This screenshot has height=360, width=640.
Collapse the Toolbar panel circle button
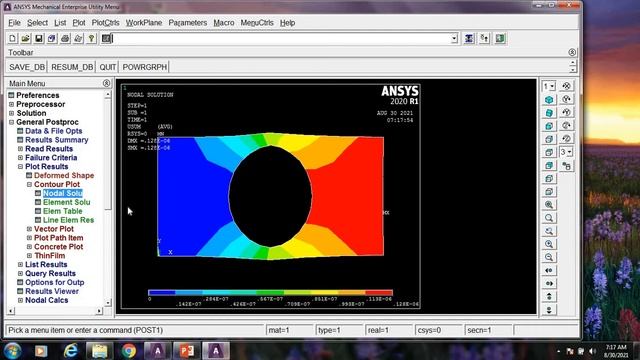point(572,52)
